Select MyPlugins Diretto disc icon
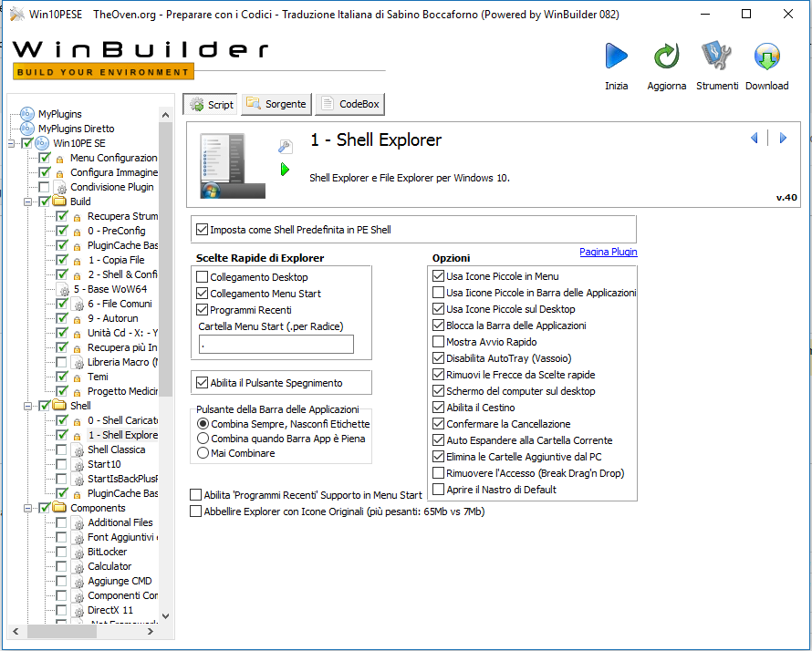 (27, 129)
